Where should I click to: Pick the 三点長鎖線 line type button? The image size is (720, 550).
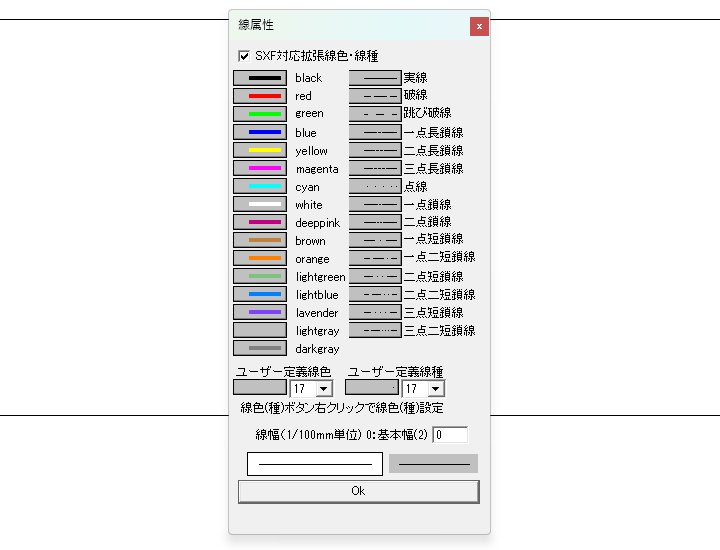(375, 168)
